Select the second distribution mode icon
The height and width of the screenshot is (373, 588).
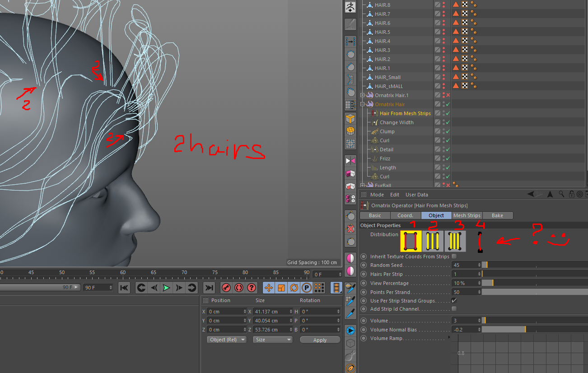[x=433, y=241]
